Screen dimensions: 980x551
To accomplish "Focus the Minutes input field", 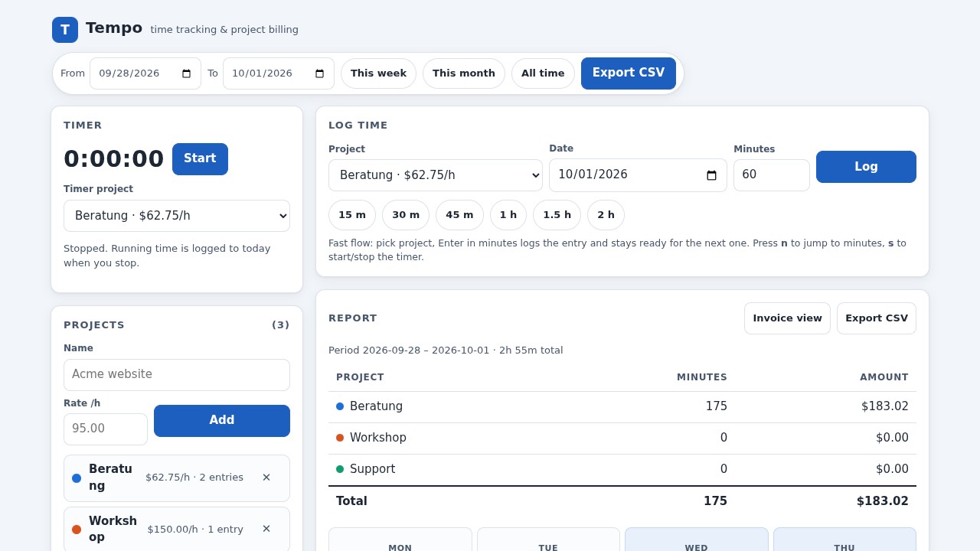I will point(772,175).
